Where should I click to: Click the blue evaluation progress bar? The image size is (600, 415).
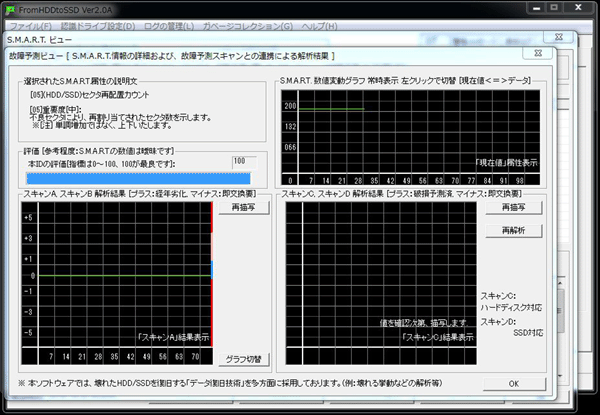tap(139, 179)
